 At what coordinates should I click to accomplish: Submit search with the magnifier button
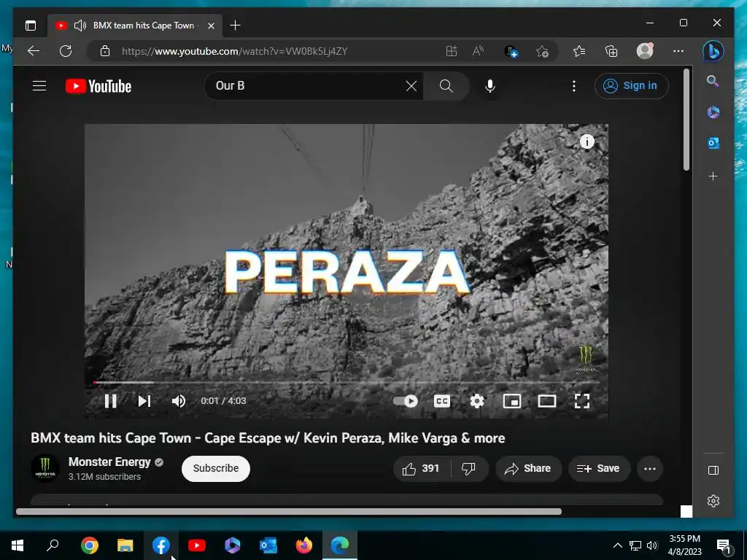point(446,86)
